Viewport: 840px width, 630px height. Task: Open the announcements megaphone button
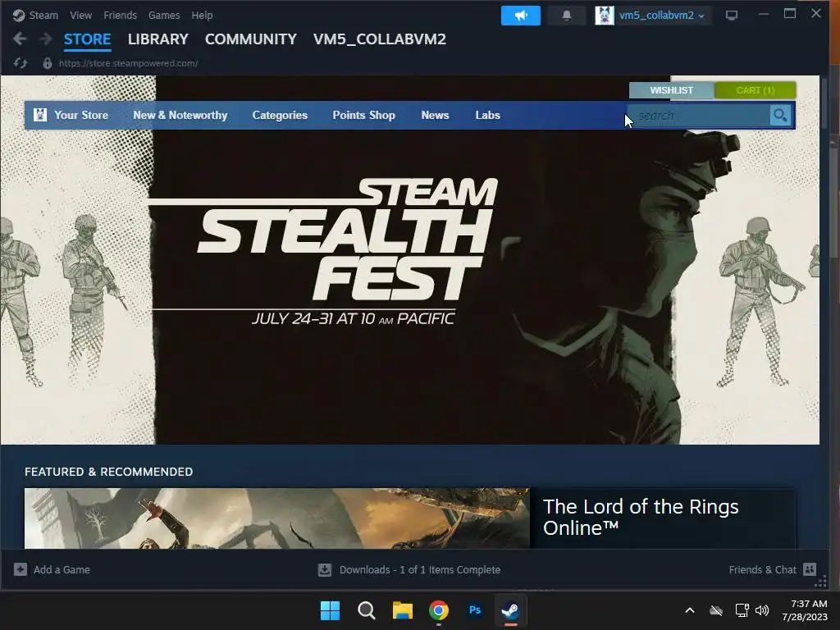pos(520,16)
